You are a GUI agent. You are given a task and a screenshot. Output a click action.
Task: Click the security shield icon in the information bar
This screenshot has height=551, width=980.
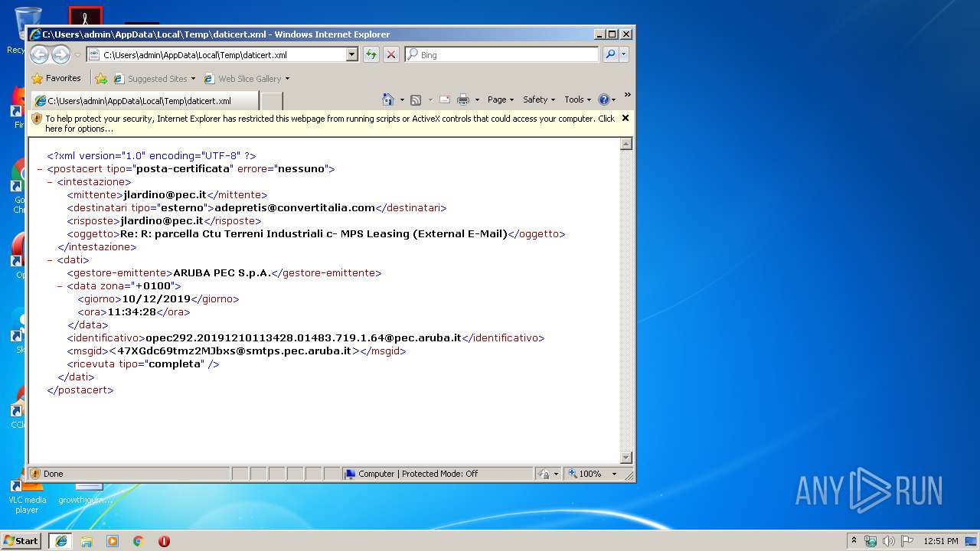point(37,119)
